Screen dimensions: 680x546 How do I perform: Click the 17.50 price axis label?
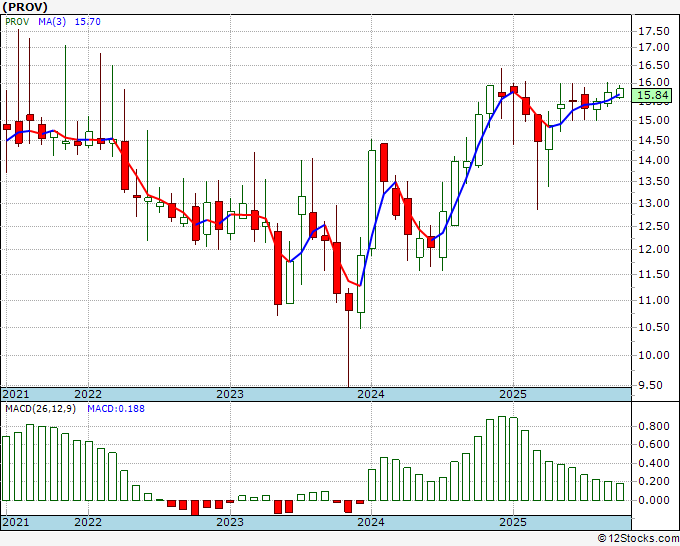coord(654,47)
